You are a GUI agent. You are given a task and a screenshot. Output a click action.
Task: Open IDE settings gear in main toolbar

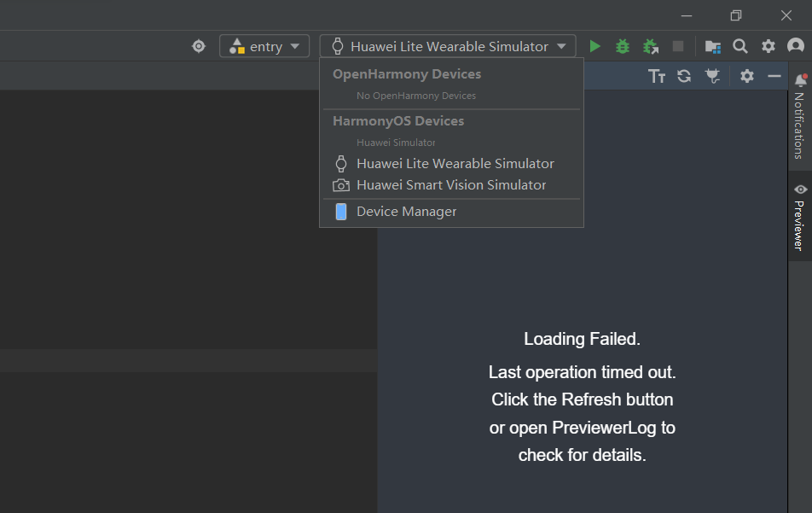tap(768, 46)
